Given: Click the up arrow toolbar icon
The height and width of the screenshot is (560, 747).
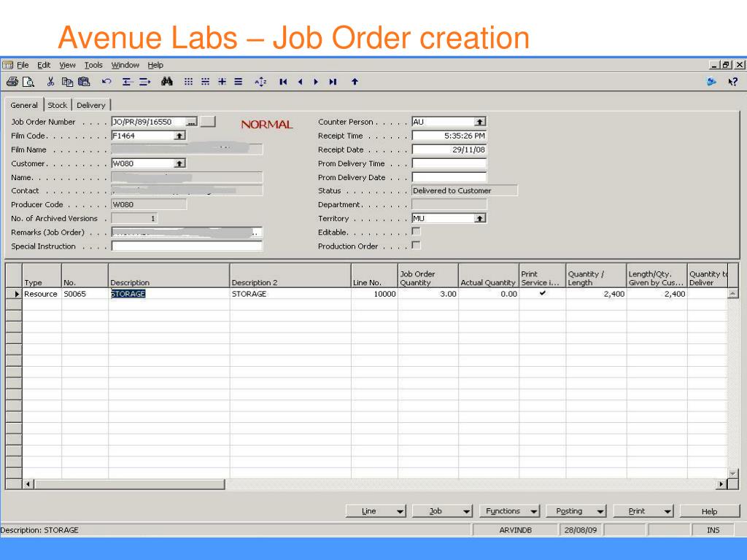Looking at the screenshot, I should pos(355,82).
